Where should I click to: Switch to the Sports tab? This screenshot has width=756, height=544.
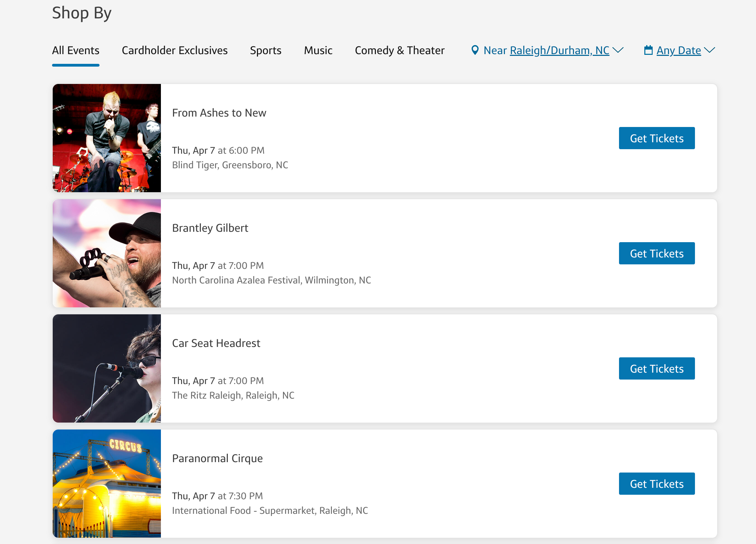pyautogui.click(x=266, y=51)
